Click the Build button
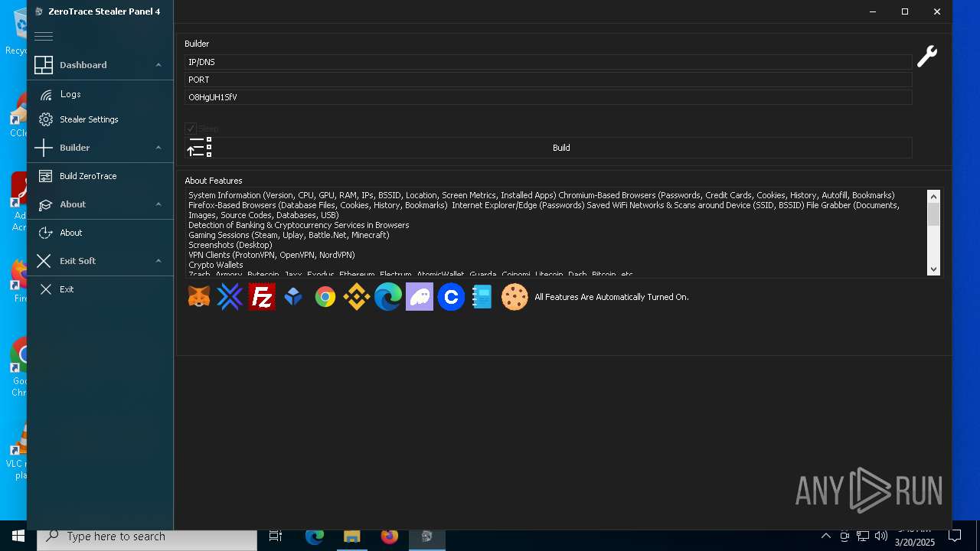Screen dimensions: 980x551 [x=561, y=148]
